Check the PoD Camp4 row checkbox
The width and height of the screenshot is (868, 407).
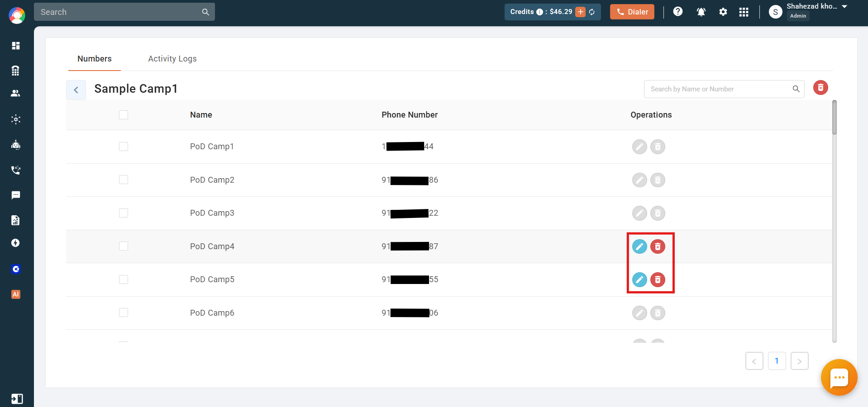(x=124, y=246)
